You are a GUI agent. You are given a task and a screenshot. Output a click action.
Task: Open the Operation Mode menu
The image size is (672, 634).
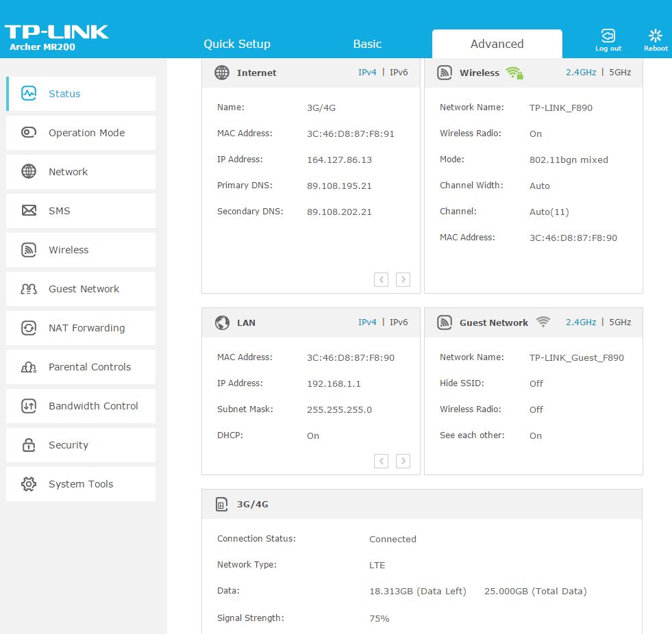[x=81, y=133]
